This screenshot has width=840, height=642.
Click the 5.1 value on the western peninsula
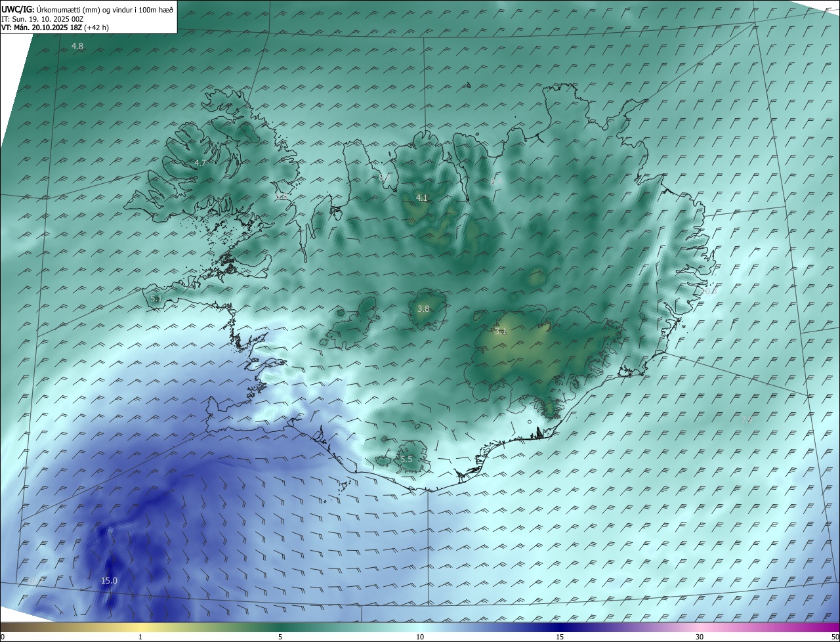click(x=156, y=299)
